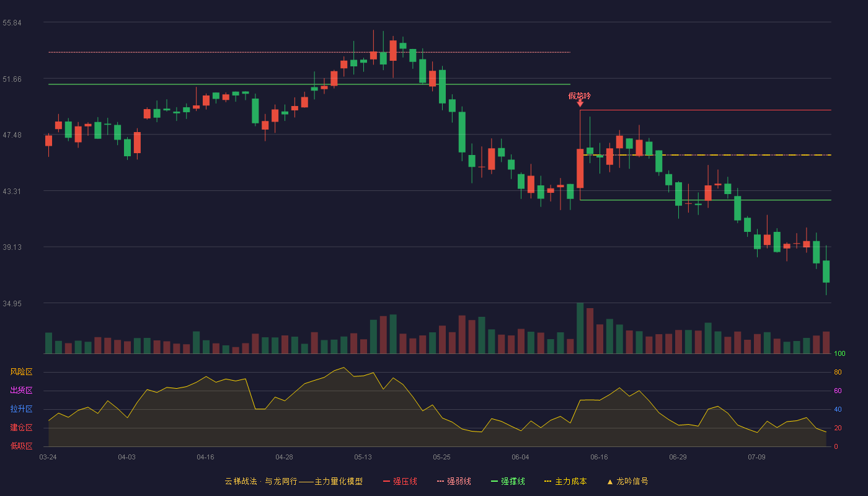Click the 34.95 price axis label
Viewport: 868px width, 496px height.
tap(12, 304)
